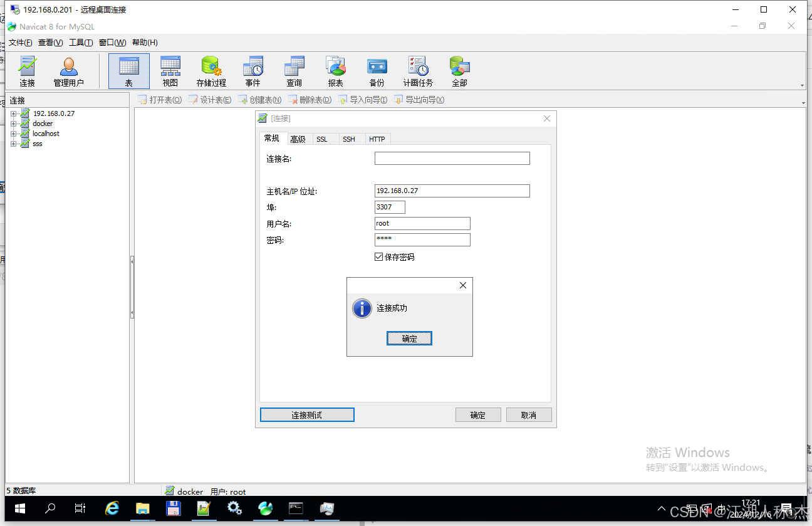Image resolution: width=812 pixels, height=526 pixels.
Task: Select the 事件 (Event) toolbar icon
Action: click(253, 71)
